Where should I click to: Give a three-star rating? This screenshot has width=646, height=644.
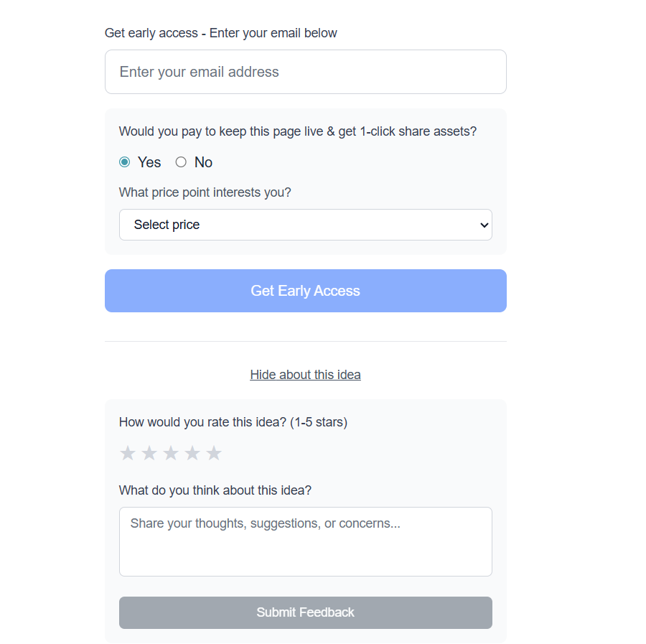[171, 453]
